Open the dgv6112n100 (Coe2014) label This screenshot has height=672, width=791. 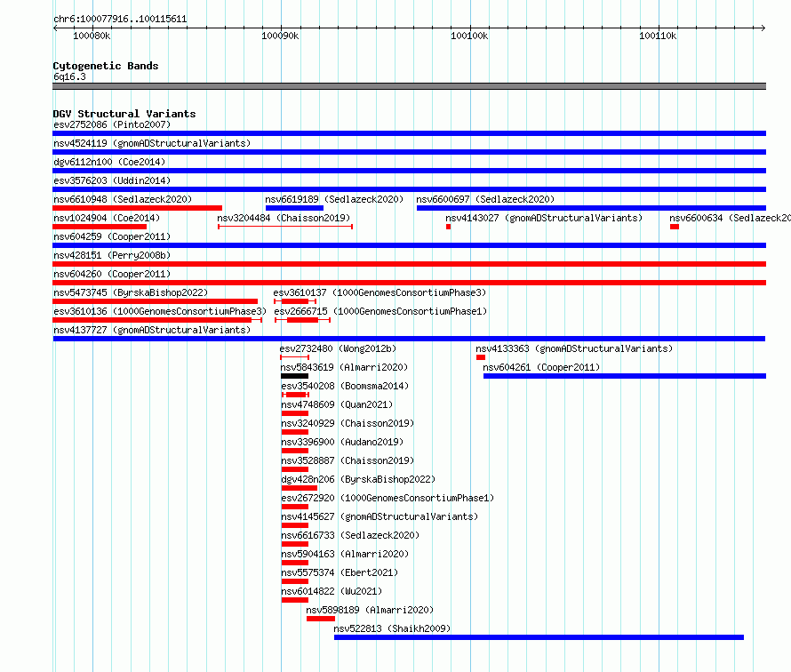click(x=109, y=162)
